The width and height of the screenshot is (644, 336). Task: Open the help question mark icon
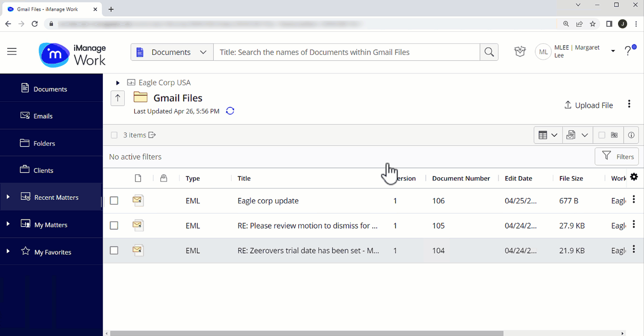[x=628, y=51]
